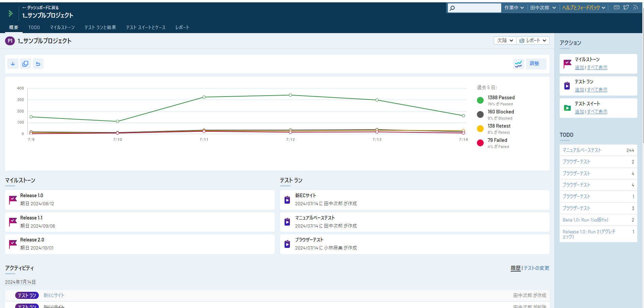Click the download arrow icon above the chart
Image resolution: width=644 pixels, height=308 pixels.
[x=13, y=64]
